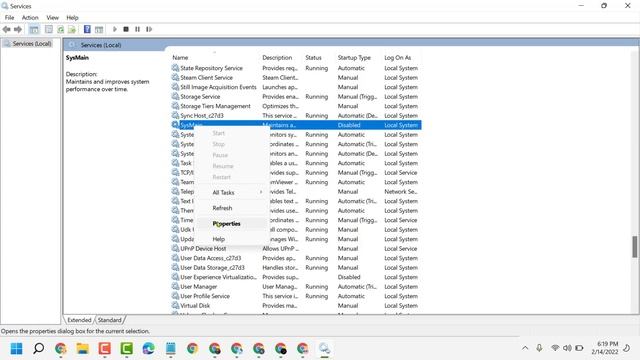This screenshot has width=640, height=360.
Task: Click the gear icon beside UPnP Device Host
Action: pos(175,248)
